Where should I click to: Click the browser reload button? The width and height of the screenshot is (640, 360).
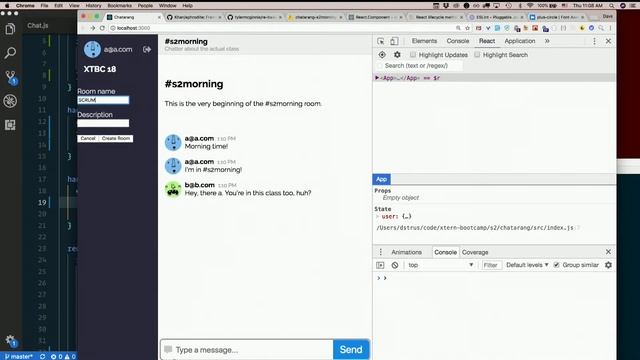(x=102, y=28)
